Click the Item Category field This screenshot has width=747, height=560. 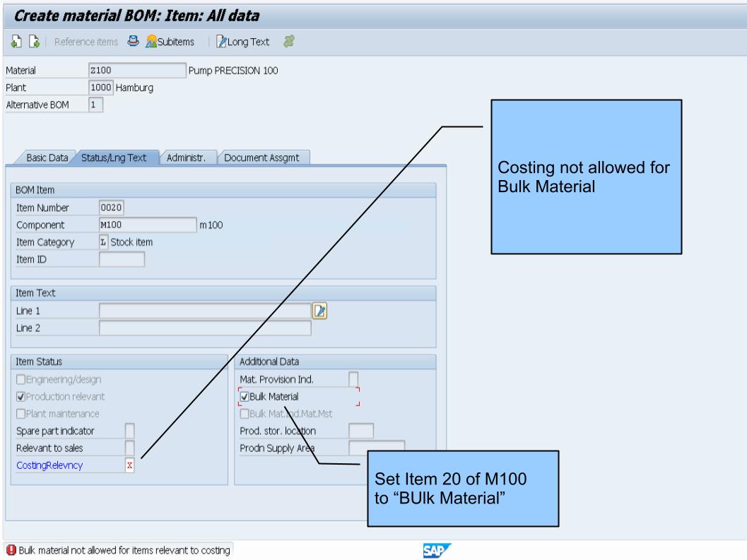(103, 242)
